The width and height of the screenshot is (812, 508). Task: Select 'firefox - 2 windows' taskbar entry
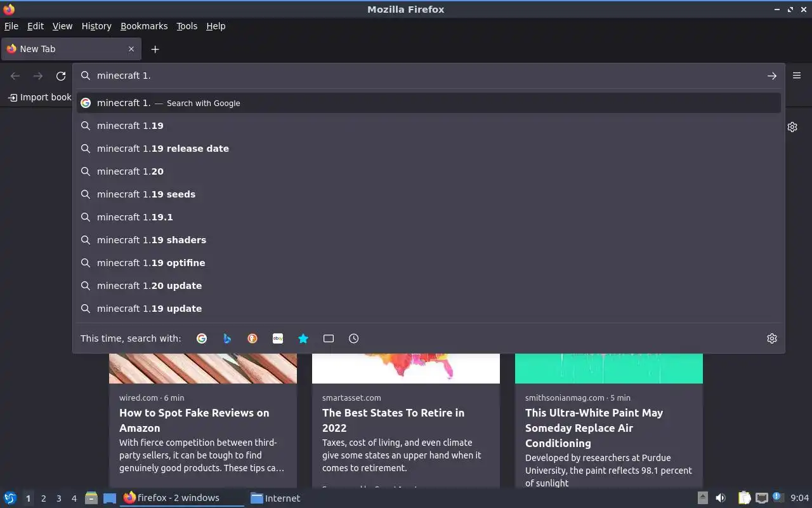tap(182, 498)
